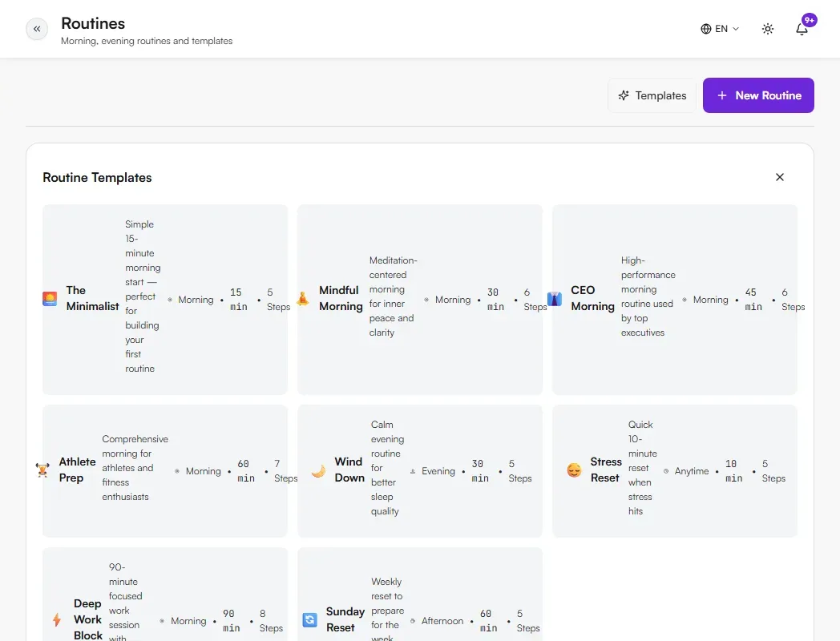The width and height of the screenshot is (840, 641).
Task: Click the 10 min duration on Stress Reset
Action: [734, 470]
